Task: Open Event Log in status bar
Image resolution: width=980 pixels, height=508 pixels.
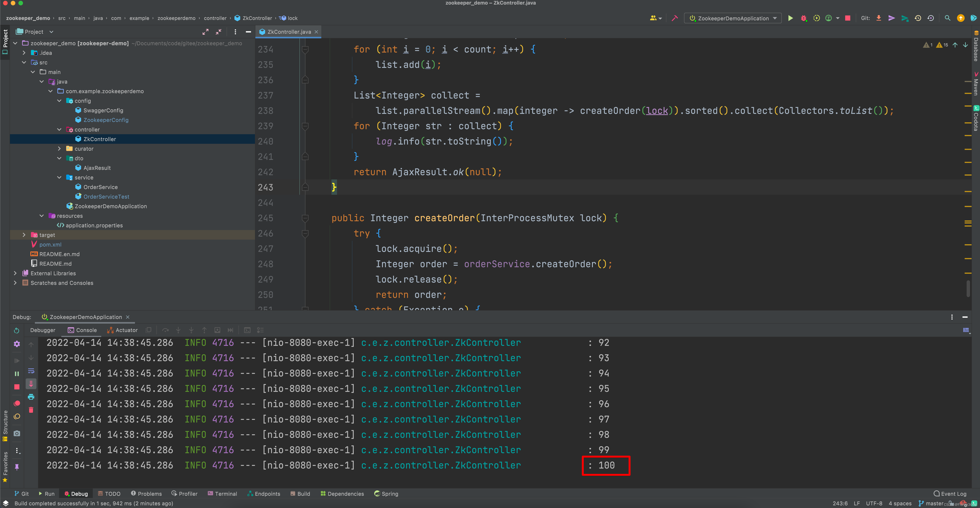Action: (x=950, y=494)
